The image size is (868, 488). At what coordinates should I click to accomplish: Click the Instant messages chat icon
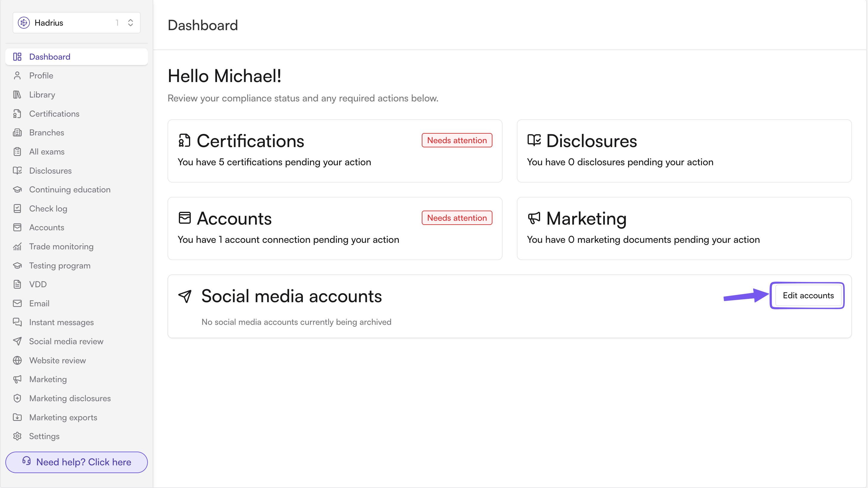tap(17, 322)
